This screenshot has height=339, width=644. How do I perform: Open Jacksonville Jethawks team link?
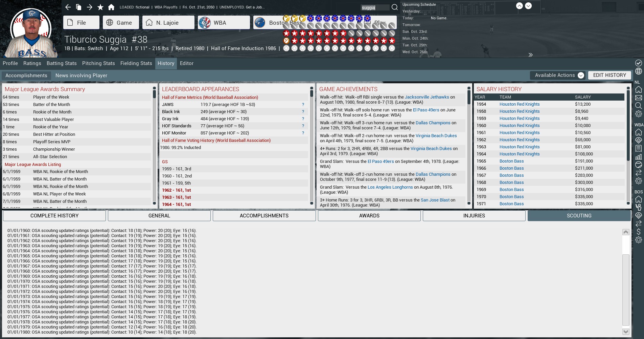click(427, 97)
